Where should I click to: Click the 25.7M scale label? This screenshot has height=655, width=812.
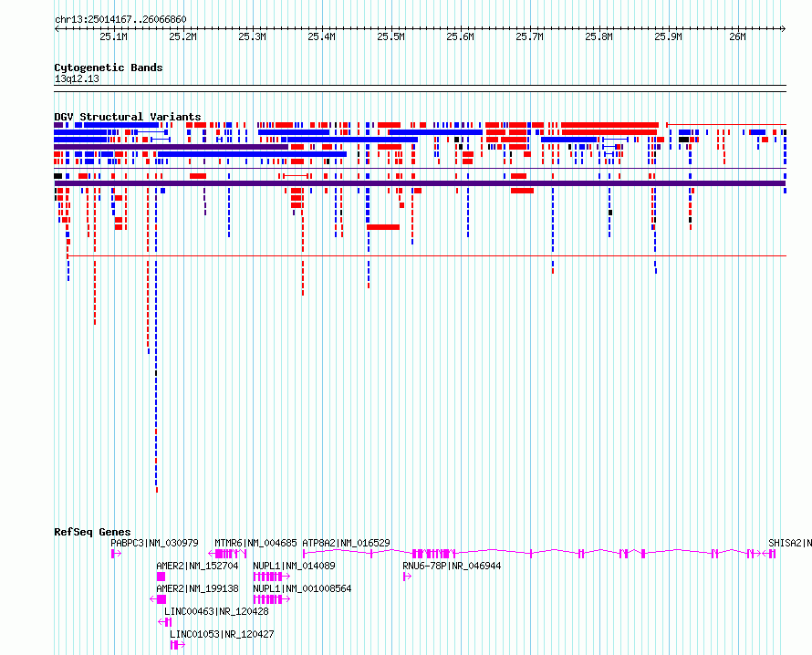[x=530, y=36]
